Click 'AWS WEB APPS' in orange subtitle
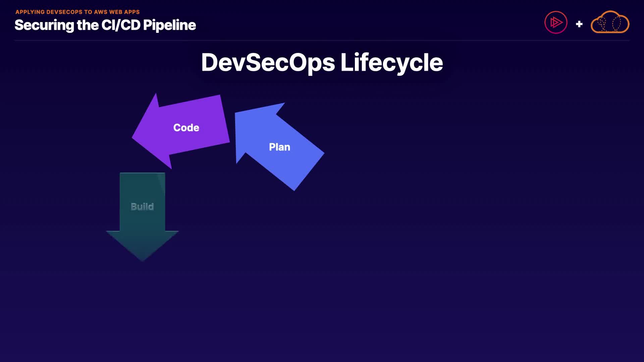 point(117,12)
